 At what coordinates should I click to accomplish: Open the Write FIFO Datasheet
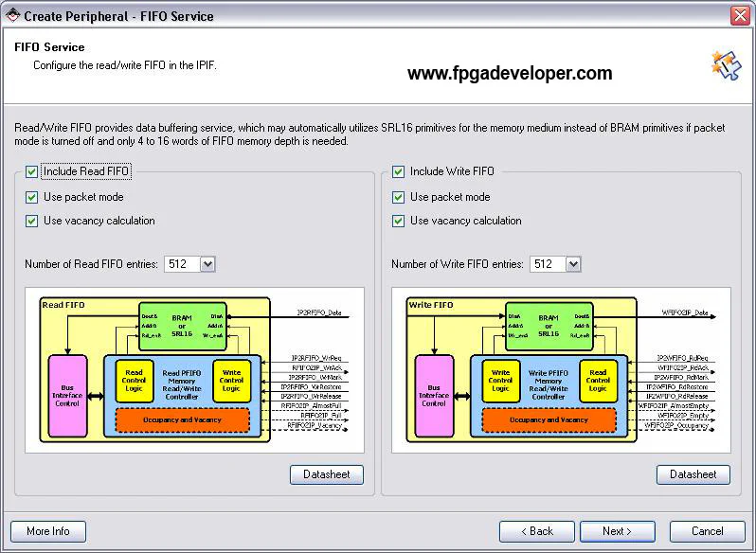click(x=693, y=474)
